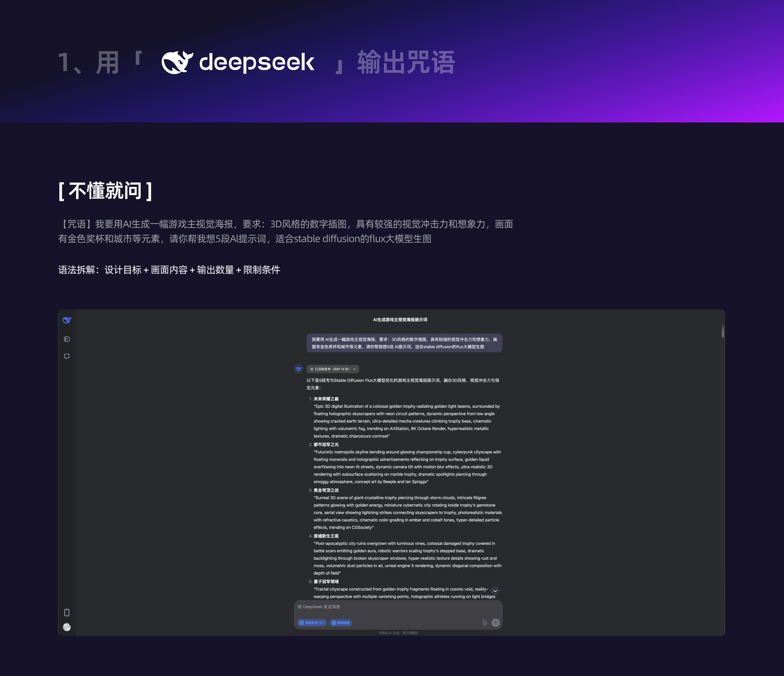The image size is (784, 676).
Task: Click the prompt text starting "Fractal cityscape constructed"
Action: 404,593
